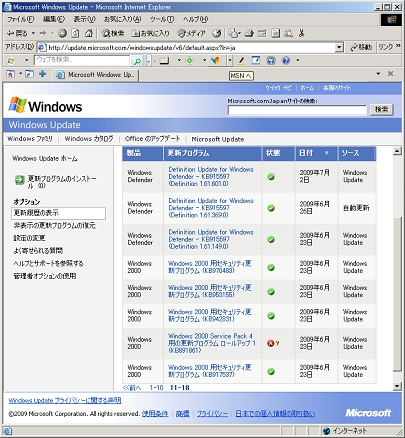The image size is (405, 438).
Task: Click the Windows Live logo icon on search toolbar
Action: coord(11,61)
